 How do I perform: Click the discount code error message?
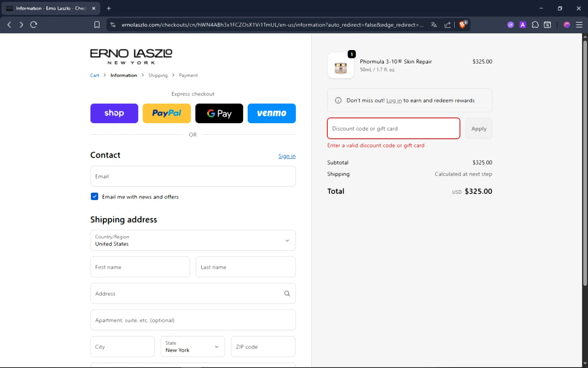pyautogui.click(x=376, y=146)
